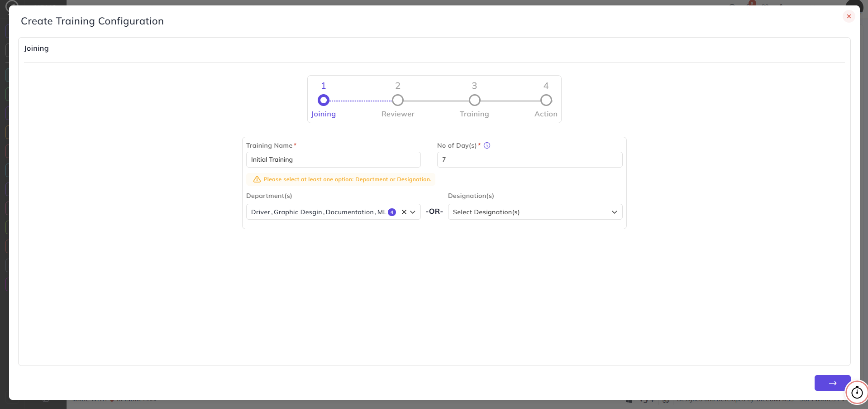Expand the Department(s) dropdown chevron
868x409 pixels.
point(413,212)
